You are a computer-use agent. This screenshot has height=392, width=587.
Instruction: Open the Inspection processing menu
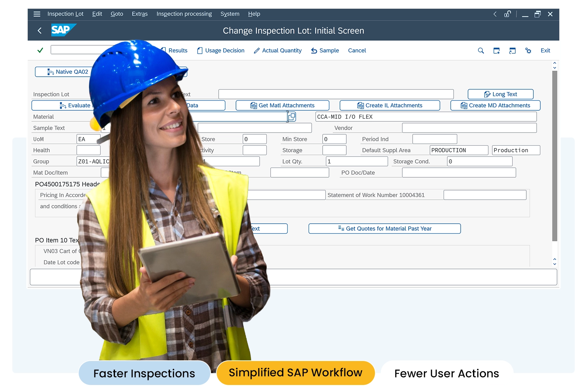184,14
